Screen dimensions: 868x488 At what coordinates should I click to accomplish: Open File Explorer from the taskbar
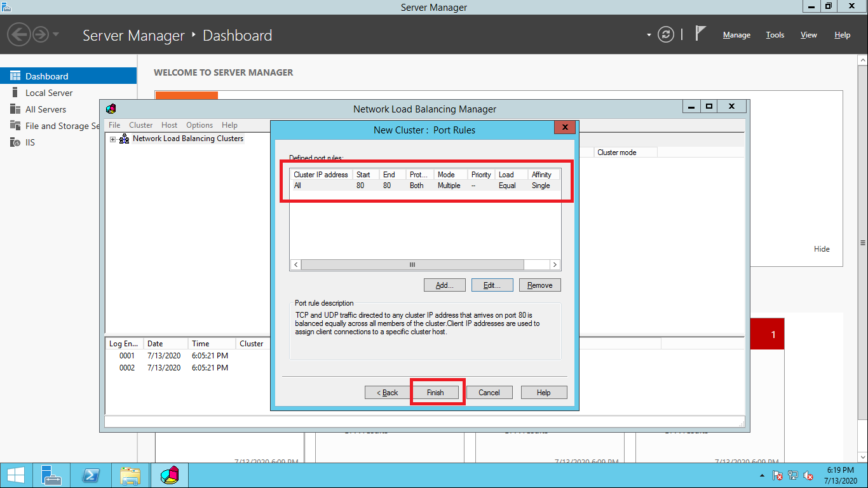click(x=130, y=475)
